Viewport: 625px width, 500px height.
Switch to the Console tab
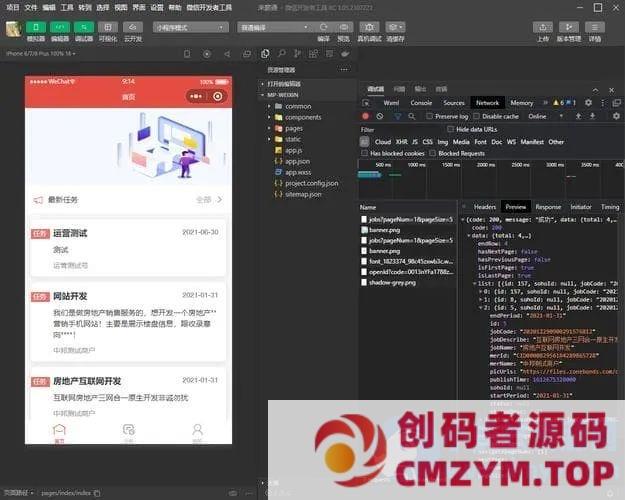(421, 103)
